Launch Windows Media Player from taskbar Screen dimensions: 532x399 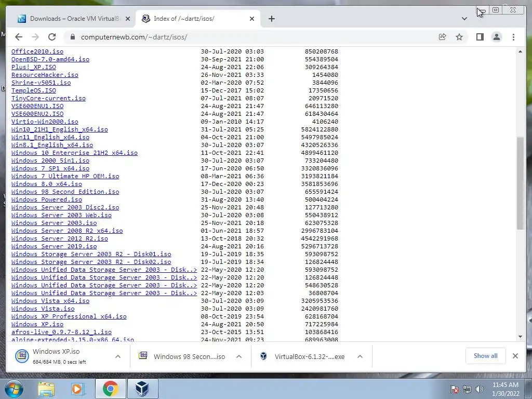pos(78,389)
